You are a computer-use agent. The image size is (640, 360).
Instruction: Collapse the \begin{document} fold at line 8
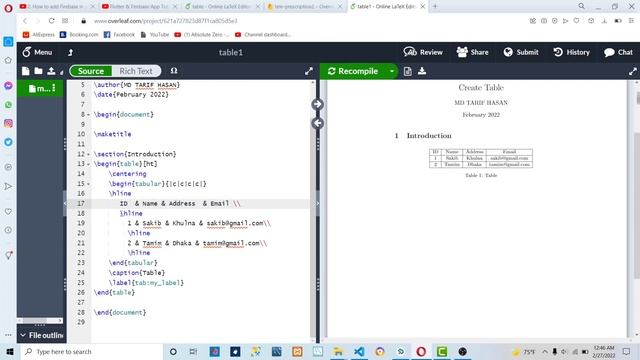click(x=89, y=115)
